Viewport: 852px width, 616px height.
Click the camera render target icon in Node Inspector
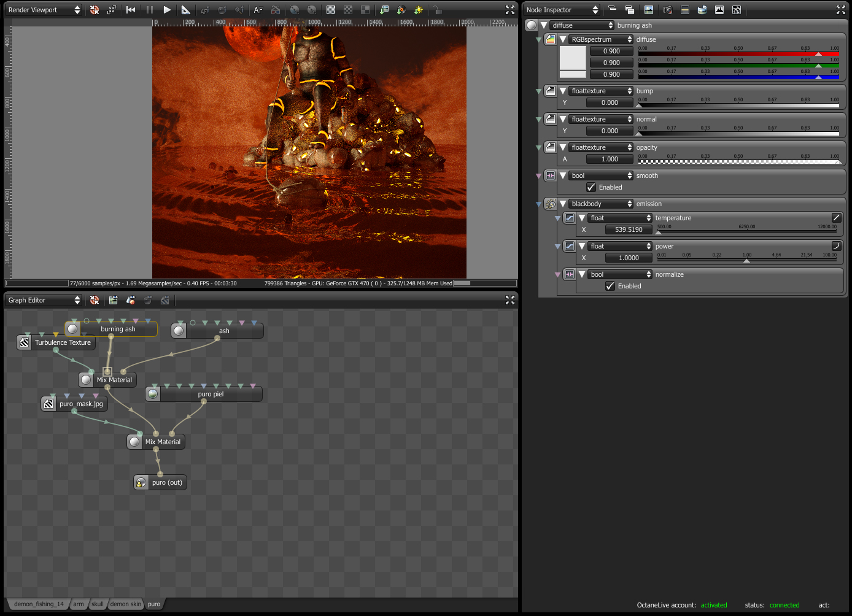click(668, 10)
